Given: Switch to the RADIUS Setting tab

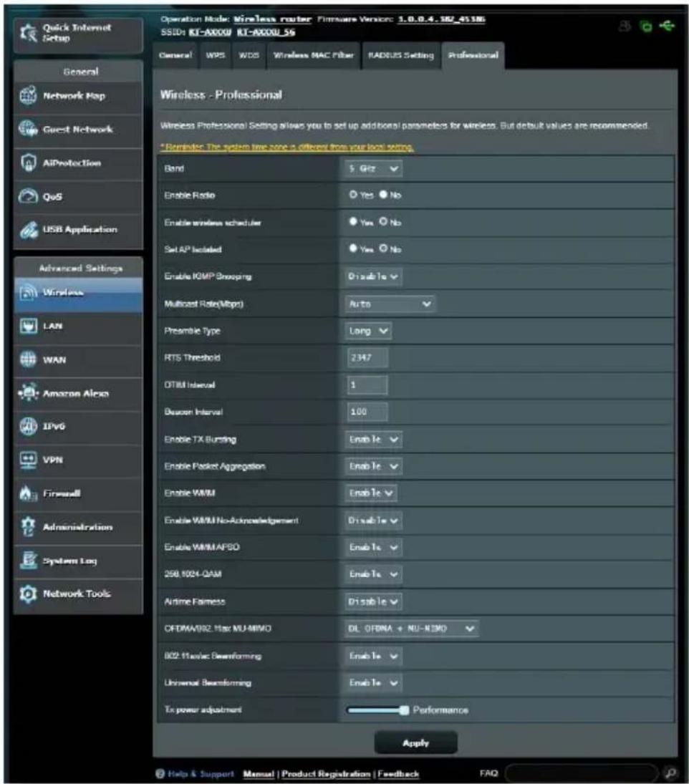Looking at the screenshot, I should click(401, 56).
